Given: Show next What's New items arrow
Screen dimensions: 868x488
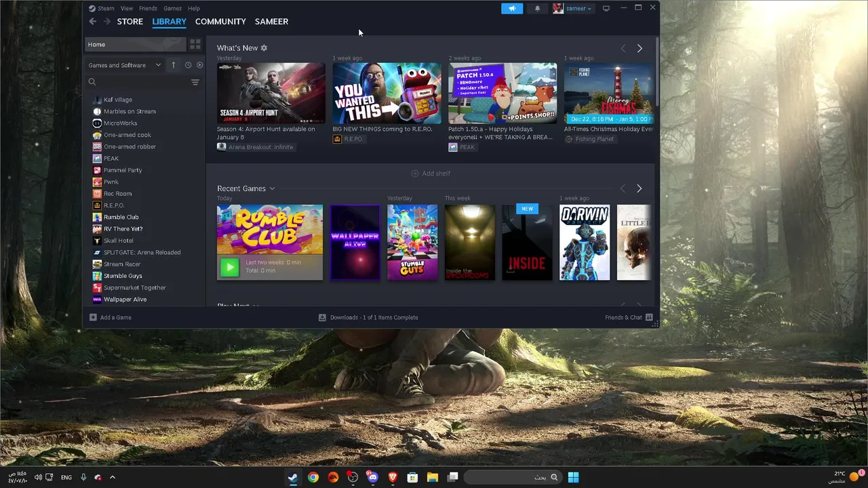Looking at the screenshot, I should (639, 48).
